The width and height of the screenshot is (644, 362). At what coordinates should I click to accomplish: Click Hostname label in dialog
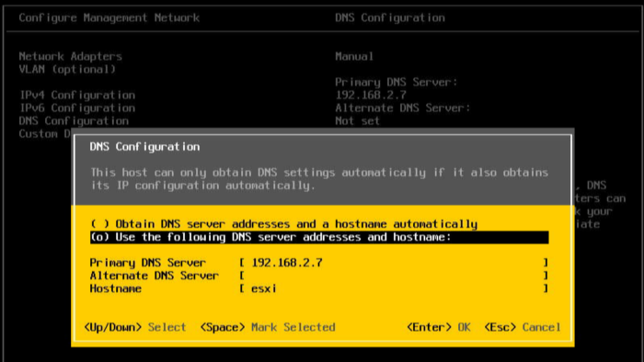(x=115, y=288)
